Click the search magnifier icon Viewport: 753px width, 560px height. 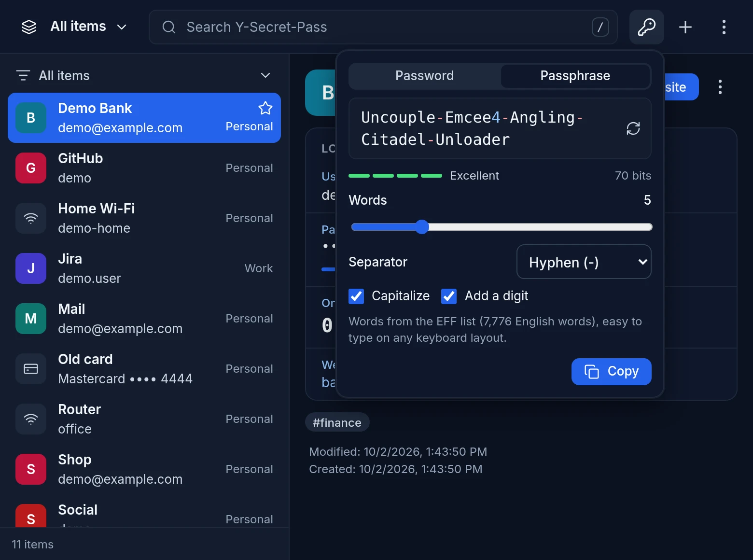[x=169, y=27]
